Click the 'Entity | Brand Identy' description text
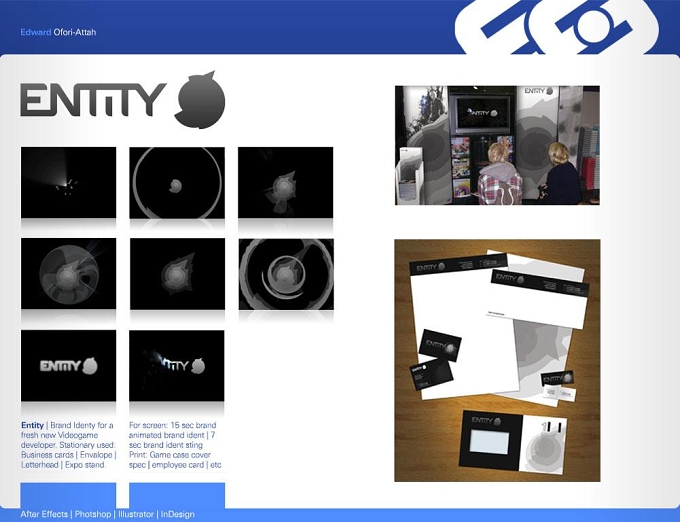Viewport: 680px width, 522px height. point(69,445)
